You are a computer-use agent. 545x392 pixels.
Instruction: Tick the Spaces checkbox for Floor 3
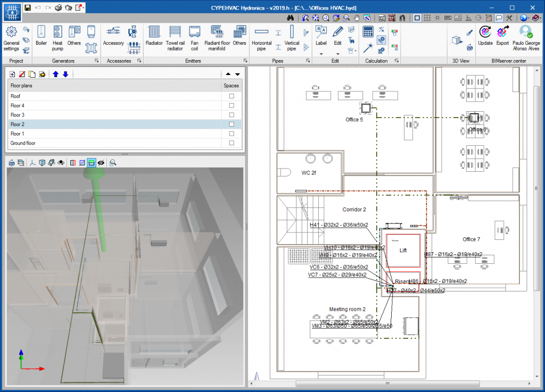click(232, 115)
